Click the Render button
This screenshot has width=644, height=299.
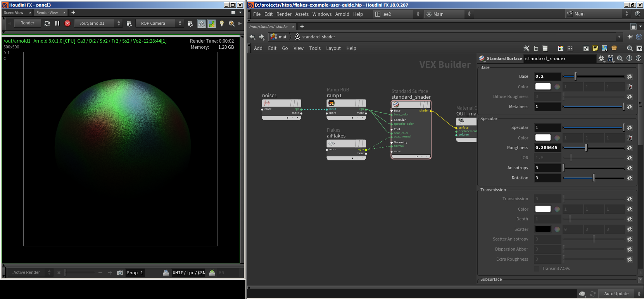(x=27, y=23)
